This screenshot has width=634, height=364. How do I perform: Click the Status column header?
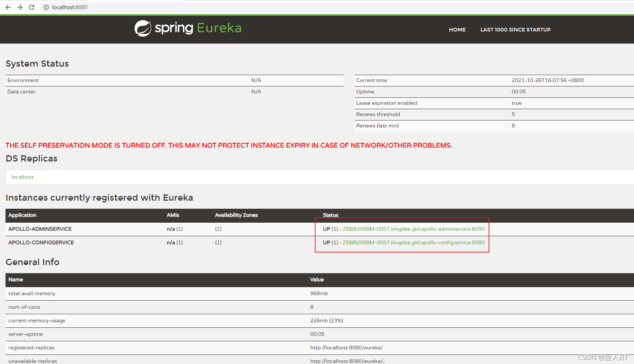[330, 215]
